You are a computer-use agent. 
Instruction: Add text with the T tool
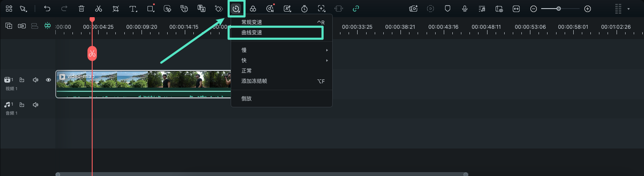pyautogui.click(x=133, y=9)
